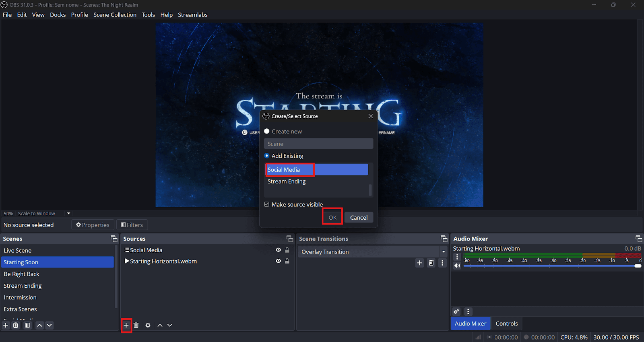Viewport: 644px width, 342px height.
Task: Move the selected scene up
Action: pos(39,325)
